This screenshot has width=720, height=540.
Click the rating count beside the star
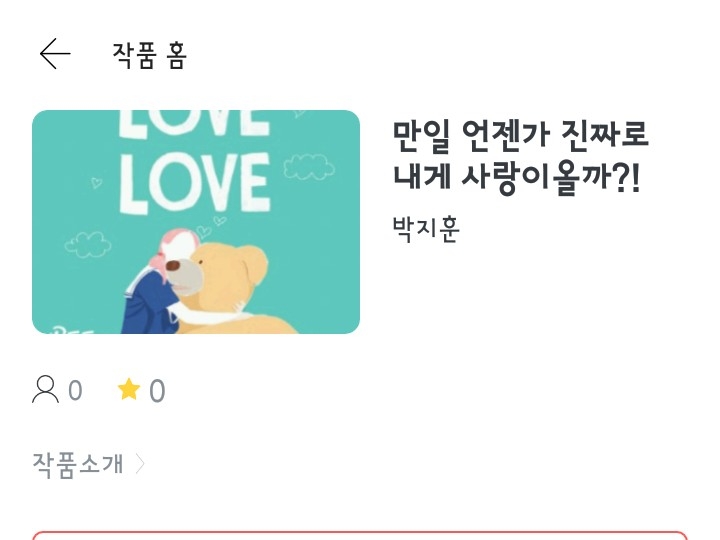(157, 391)
